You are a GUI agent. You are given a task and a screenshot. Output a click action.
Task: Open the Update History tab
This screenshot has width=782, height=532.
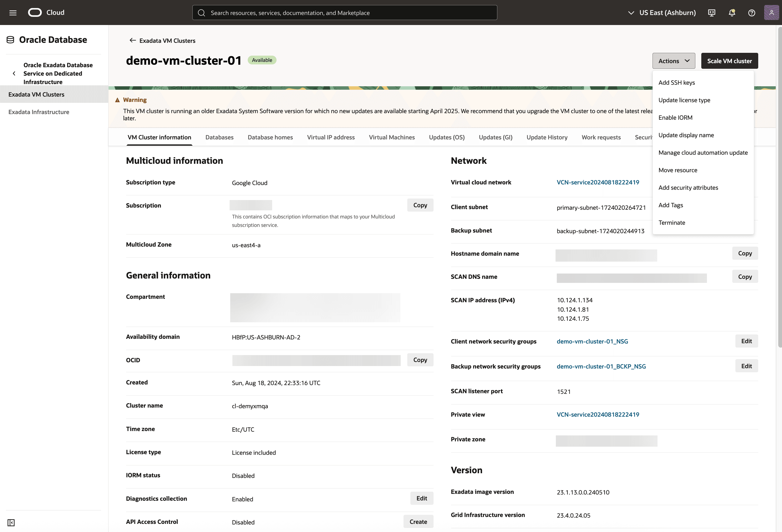547,137
